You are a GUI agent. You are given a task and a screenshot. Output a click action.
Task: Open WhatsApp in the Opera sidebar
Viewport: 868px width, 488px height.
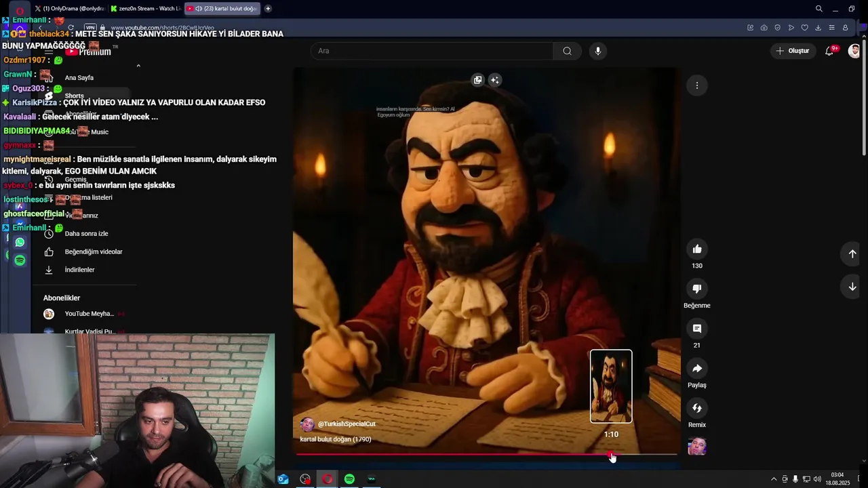point(20,242)
